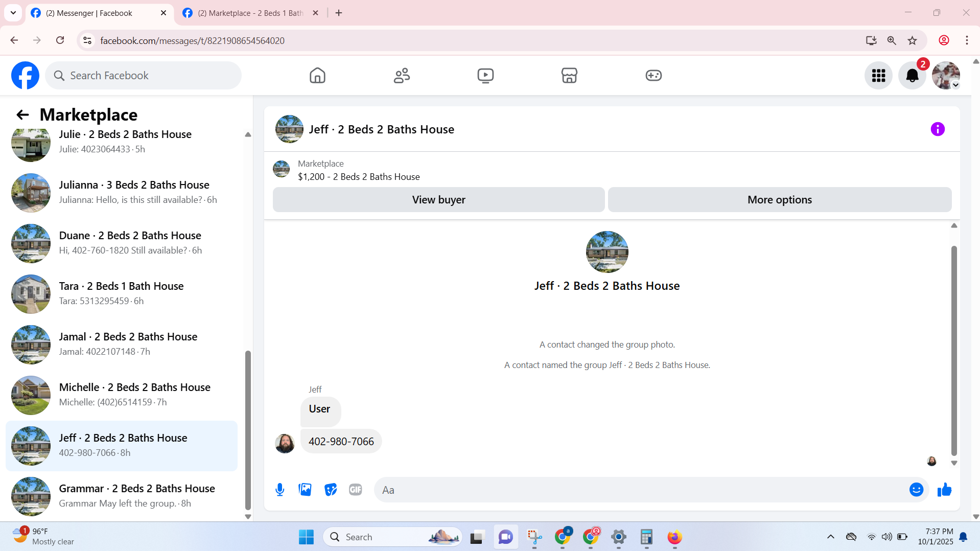Click the Windows taskbar Search box
The image size is (980, 551).
click(x=393, y=537)
